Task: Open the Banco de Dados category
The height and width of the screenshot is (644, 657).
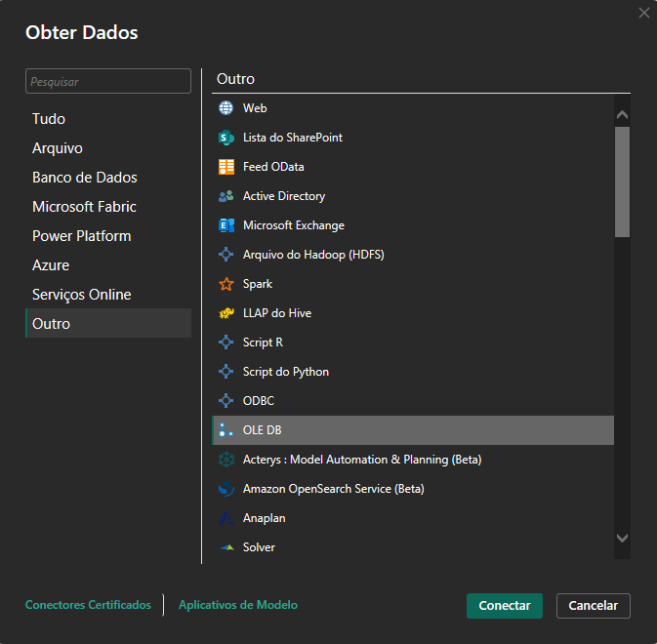Action: pyautogui.click(x=108, y=178)
